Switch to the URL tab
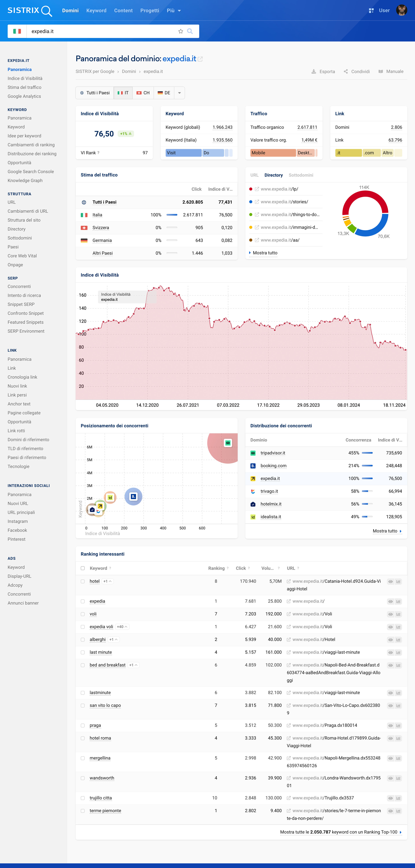 pyautogui.click(x=254, y=175)
